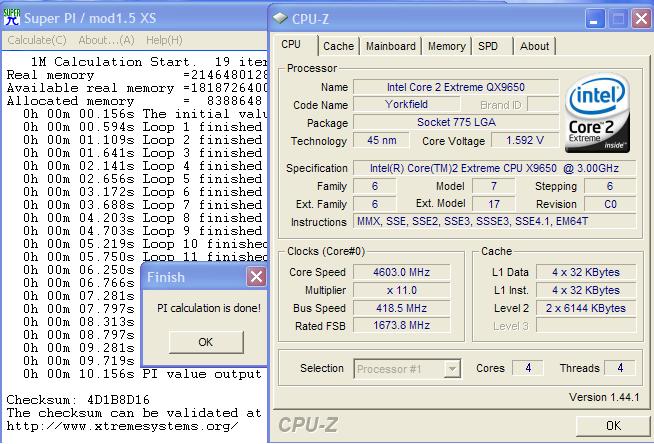Click the Level 2 value 2 x 6144 KBytes
Image resolution: width=654 pixels, height=444 pixels.
coord(586,308)
